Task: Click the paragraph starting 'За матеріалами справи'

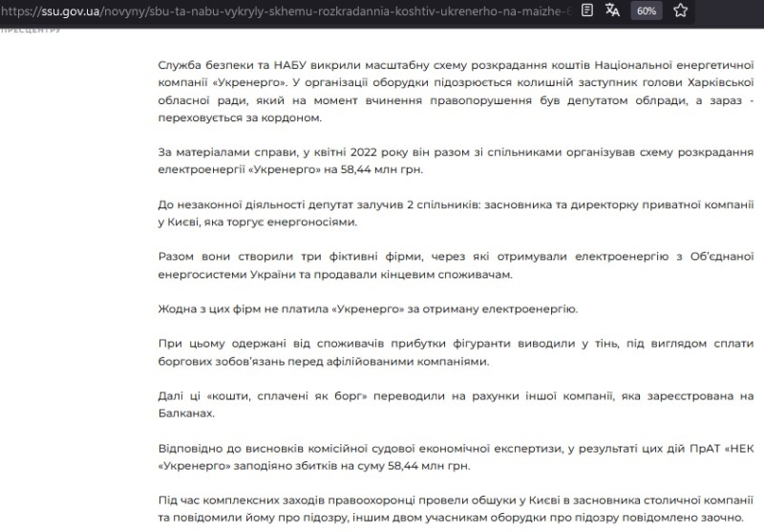Action: [456, 162]
